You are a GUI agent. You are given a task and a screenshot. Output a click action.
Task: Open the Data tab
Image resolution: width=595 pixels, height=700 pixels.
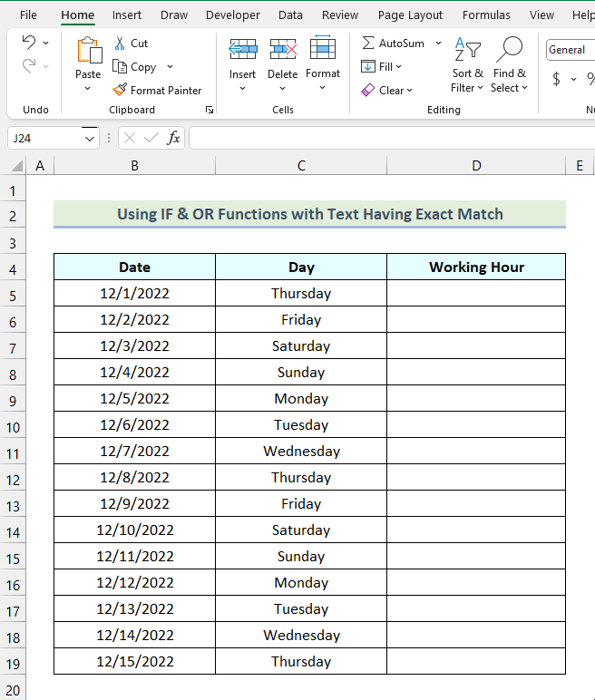click(x=290, y=15)
